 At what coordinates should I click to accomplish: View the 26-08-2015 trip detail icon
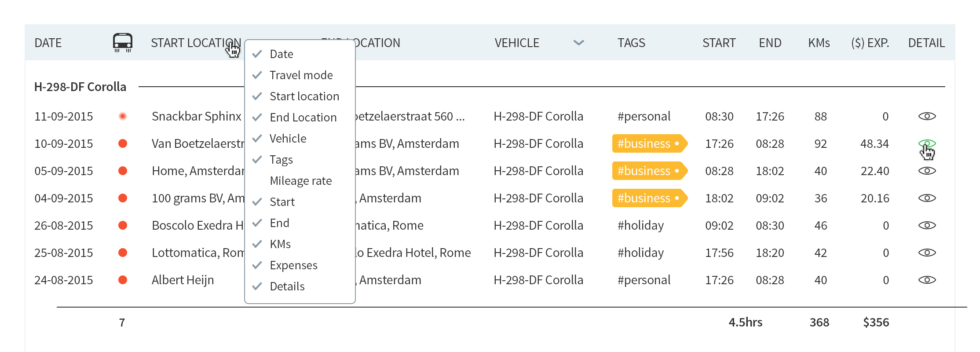pos(927,225)
